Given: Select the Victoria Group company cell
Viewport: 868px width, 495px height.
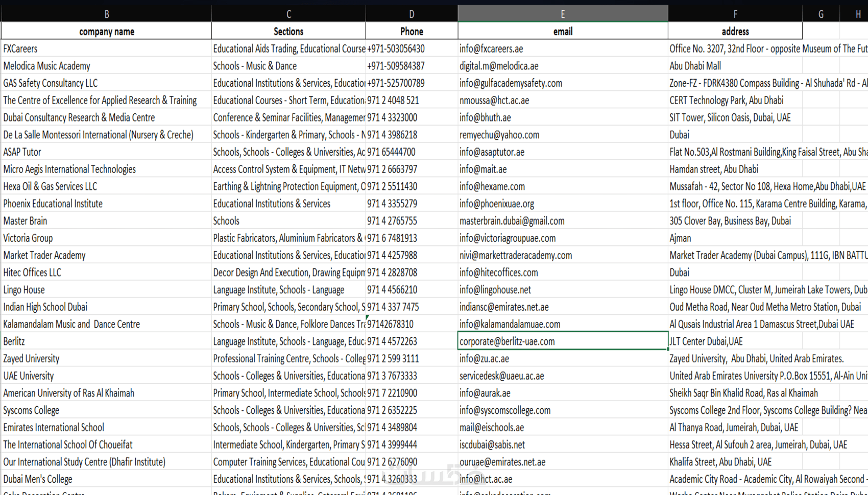Looking at the screenshot, I should 106,238.
